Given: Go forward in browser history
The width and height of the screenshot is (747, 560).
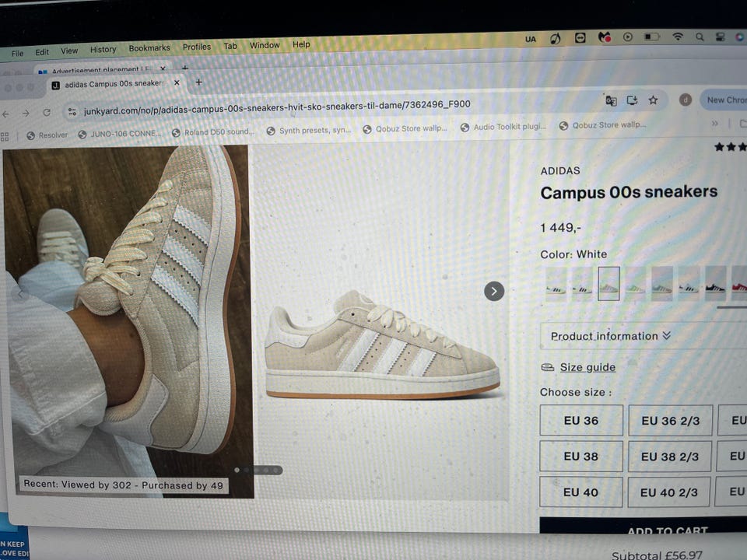Looking at the screenshot, I should [26, 114].
